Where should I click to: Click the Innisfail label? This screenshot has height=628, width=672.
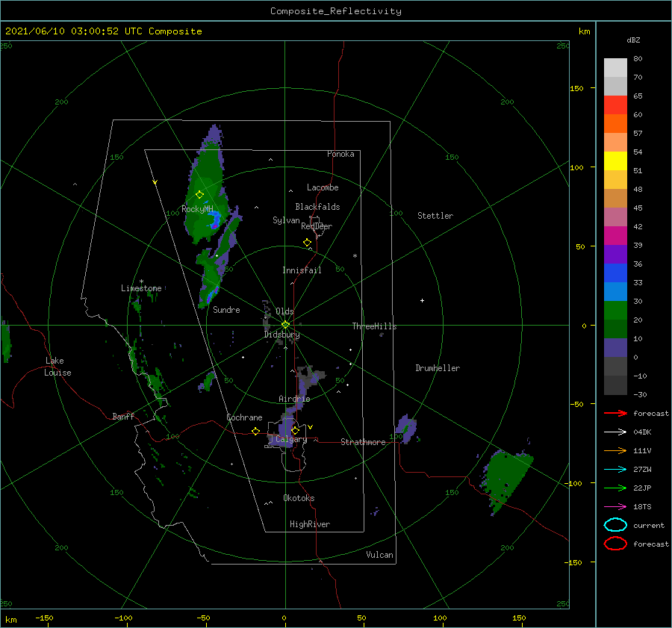point(302,270)
